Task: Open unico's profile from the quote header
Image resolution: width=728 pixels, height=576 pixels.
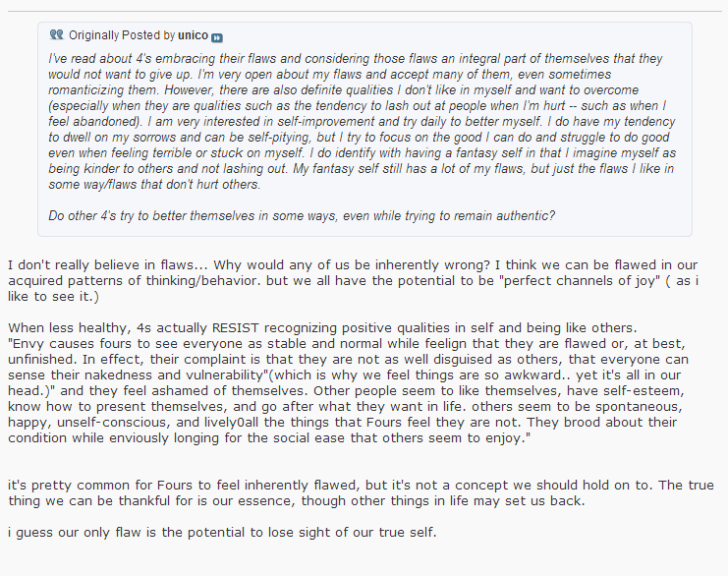Action: point(194,35)
